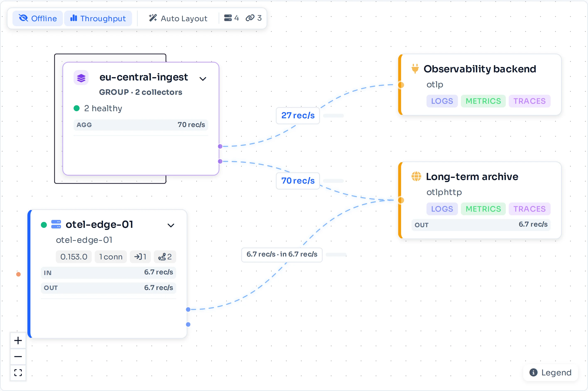Collapse the eu-central-ingest group chevron

(x=203, y=79)
